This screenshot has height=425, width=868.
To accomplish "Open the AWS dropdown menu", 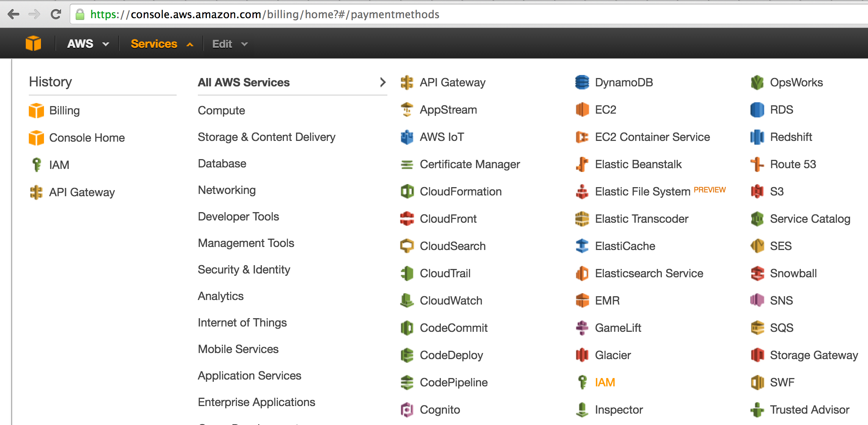I will [x=88, y=44].
